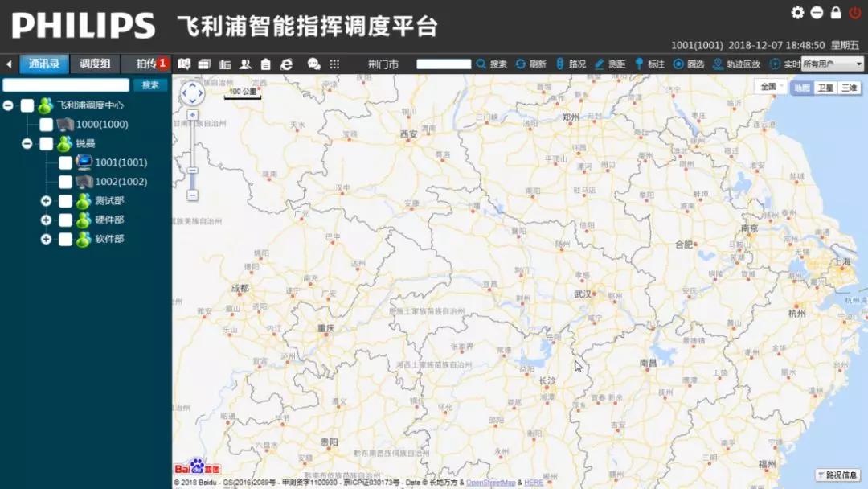Collapse the 飞利浦调度中心 tree node
Viewport: 868px width, 489px height.
tap(8, 105)
